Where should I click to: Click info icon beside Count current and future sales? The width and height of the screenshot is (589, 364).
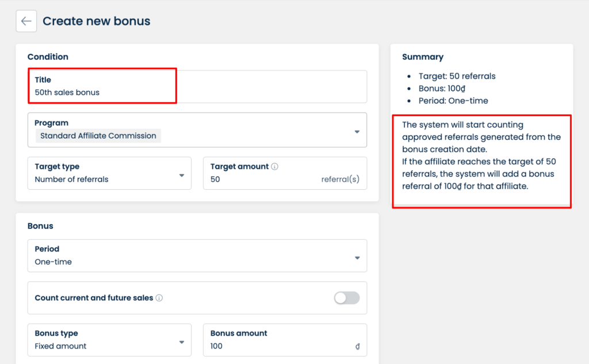[159, 298]
